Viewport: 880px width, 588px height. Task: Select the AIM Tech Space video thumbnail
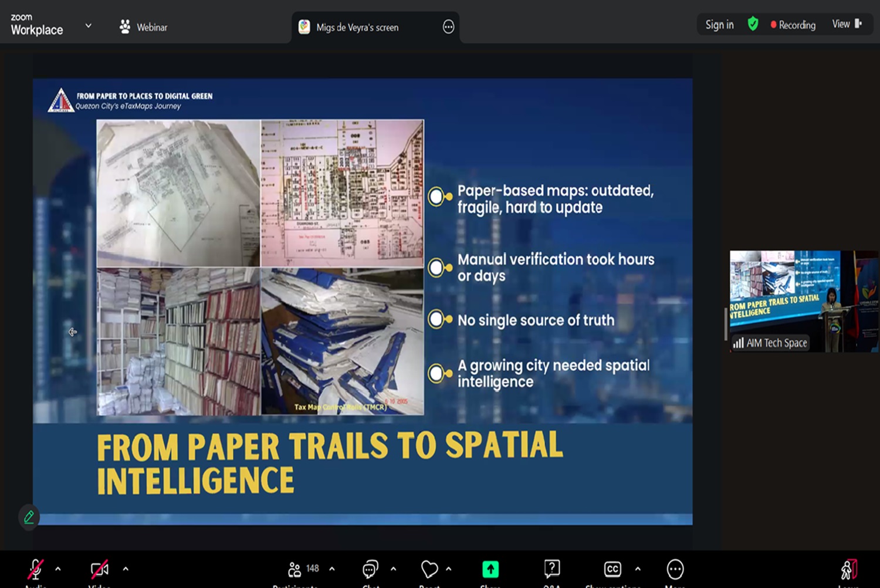[x=804, y=301]
